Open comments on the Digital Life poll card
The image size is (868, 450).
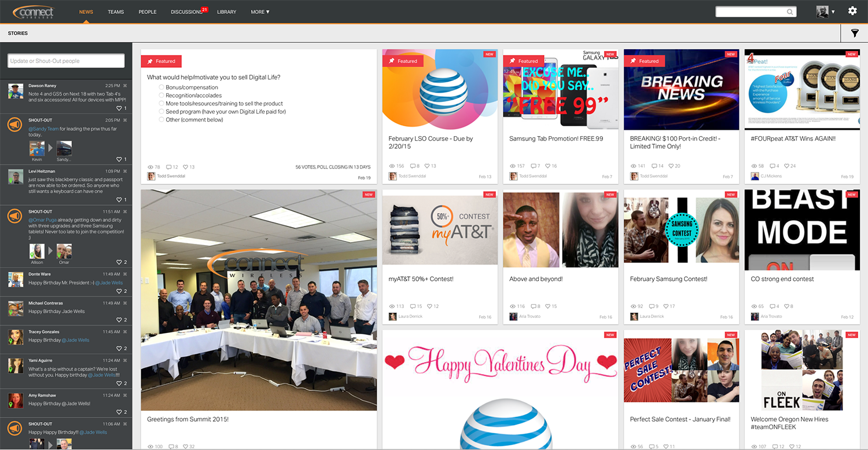pos(169,167)
